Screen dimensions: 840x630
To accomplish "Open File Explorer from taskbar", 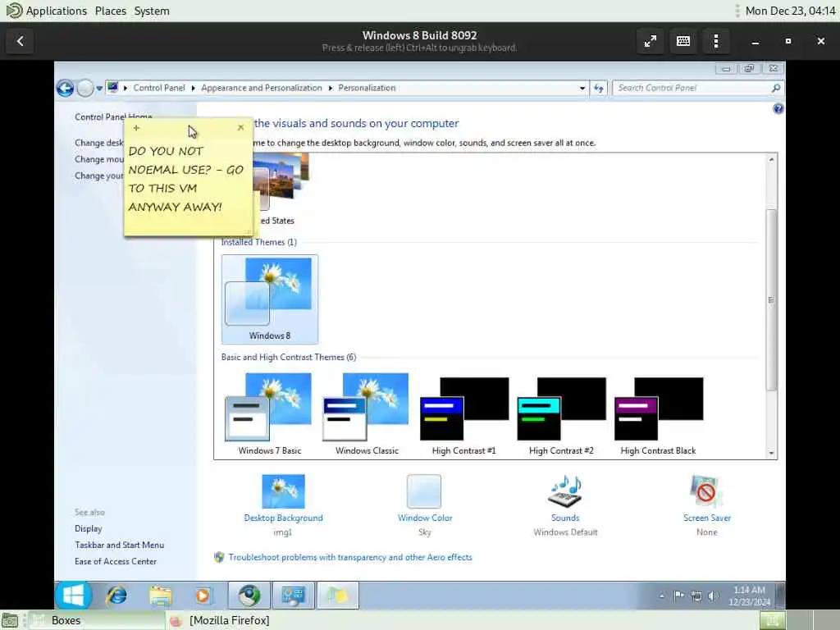I will pyautogui.click(x=160, y=596).
